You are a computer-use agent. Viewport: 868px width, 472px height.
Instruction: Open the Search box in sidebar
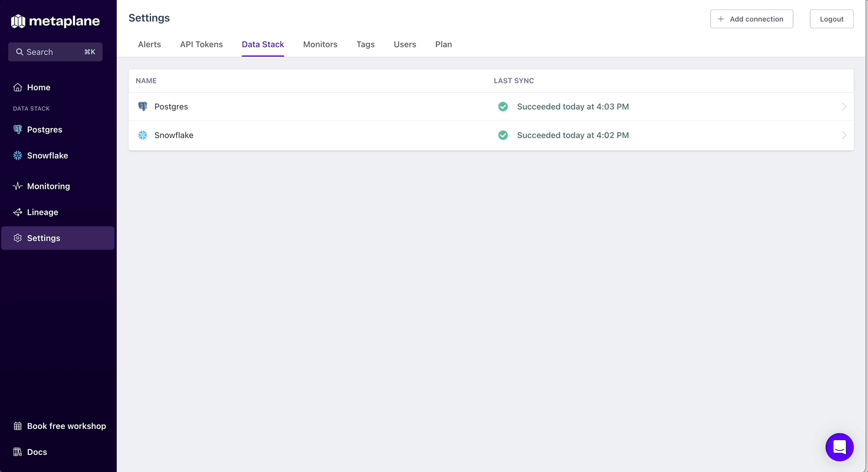click(55, 52)
